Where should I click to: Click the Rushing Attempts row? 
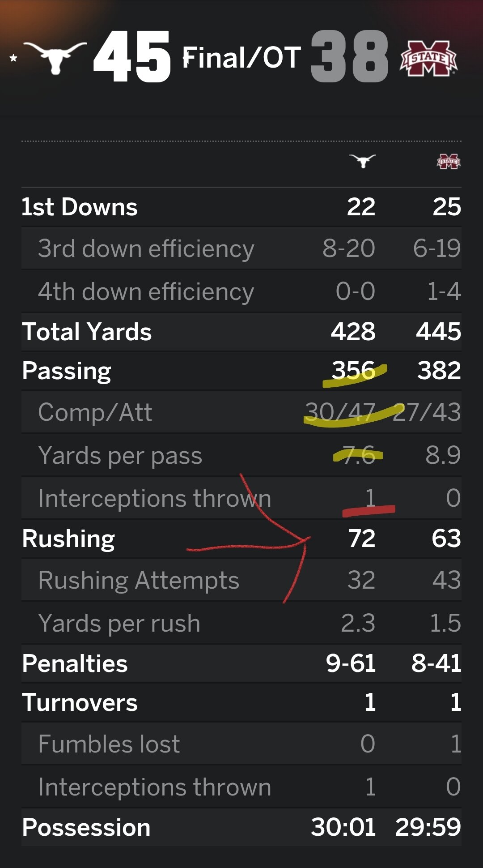[x=241, y=580]
